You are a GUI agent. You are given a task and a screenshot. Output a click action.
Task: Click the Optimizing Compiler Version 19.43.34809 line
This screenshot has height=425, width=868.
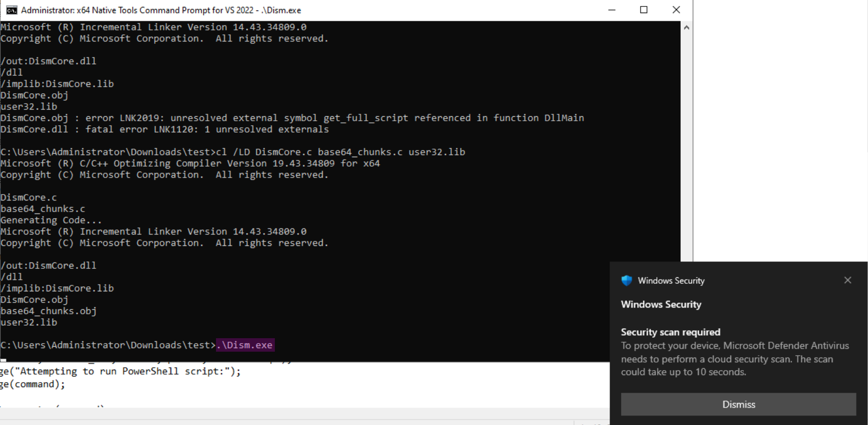pyautogui.click(x=190, y=164)
